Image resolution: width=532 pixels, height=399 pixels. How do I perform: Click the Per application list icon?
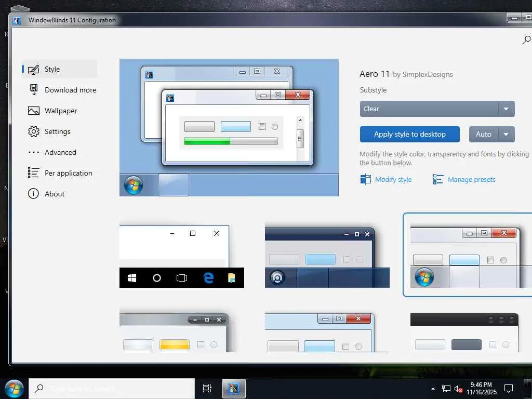pyautogui.click(x=33, y=172)
